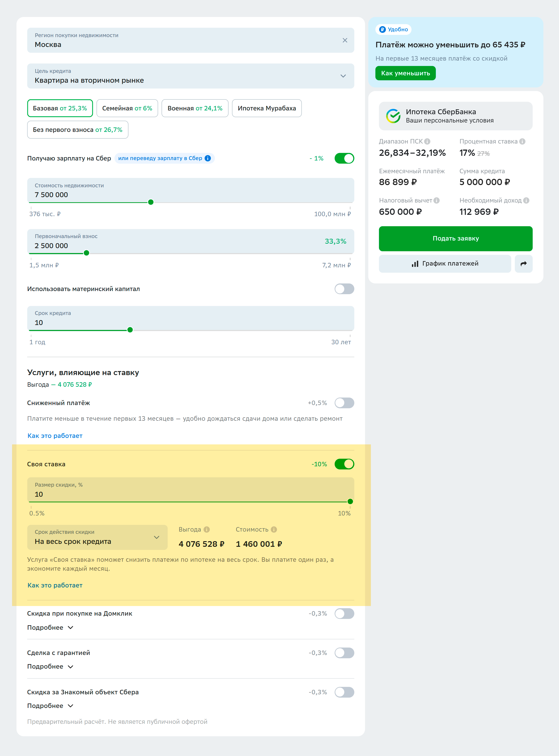Click the Первоначальный взнос slider handle

pyautogui.click(x=86, y=253)
